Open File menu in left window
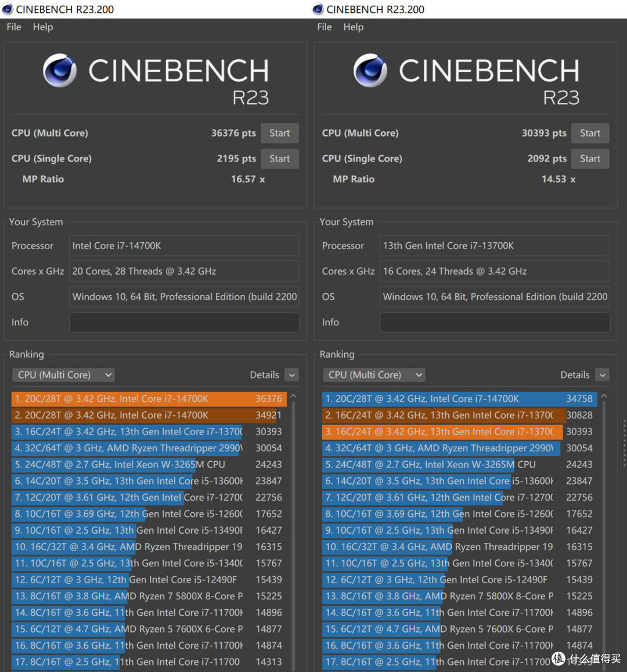The height and width of the screenshot is (672, 627). tap(14, 27)
